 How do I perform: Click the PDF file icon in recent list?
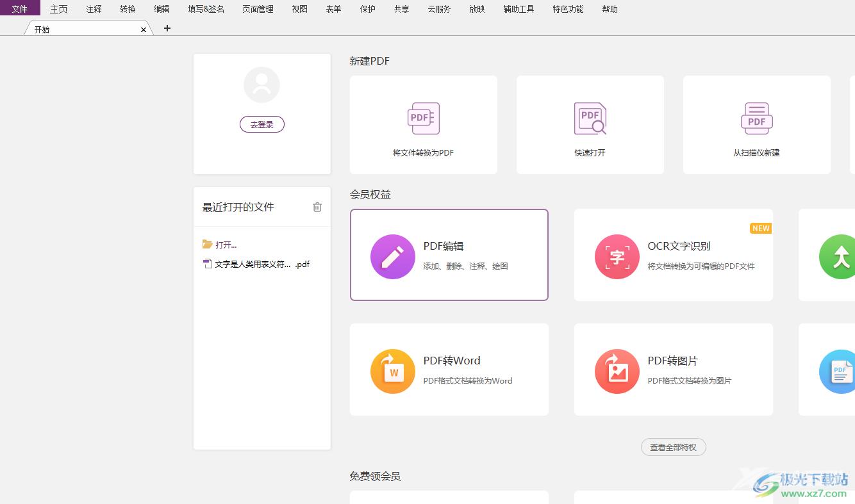tap(207, 264)
